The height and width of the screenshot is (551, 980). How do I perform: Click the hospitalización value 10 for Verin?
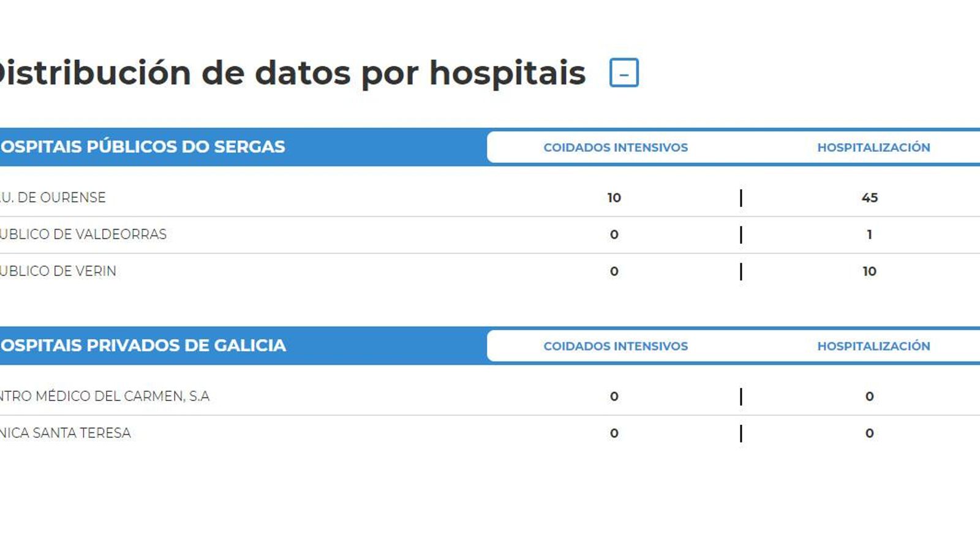tap(870, 270)
